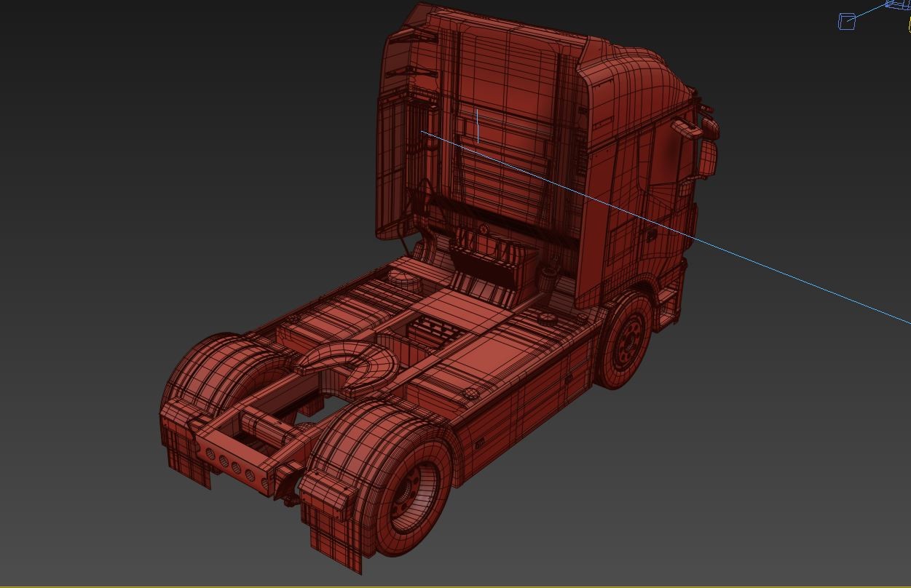
Task: Select the front bumper with the holes
Action: (x=233, y=466)
